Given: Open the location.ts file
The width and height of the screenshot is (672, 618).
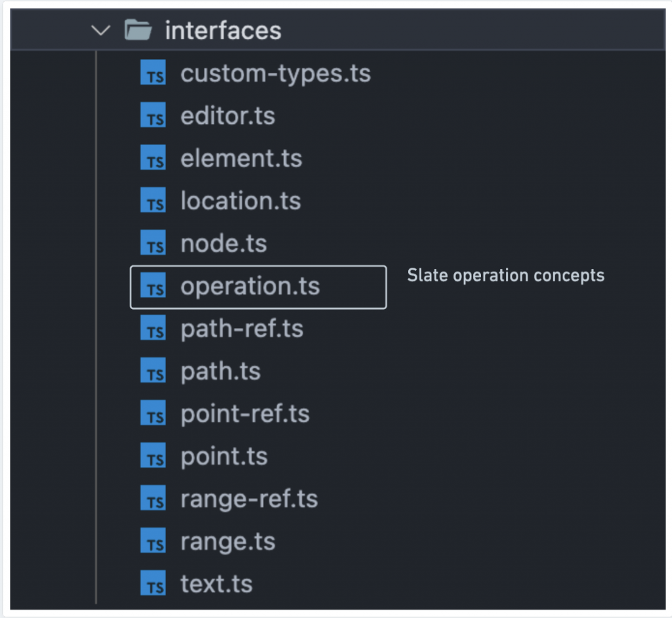Looking at the screenshot, I should [241, 201].
